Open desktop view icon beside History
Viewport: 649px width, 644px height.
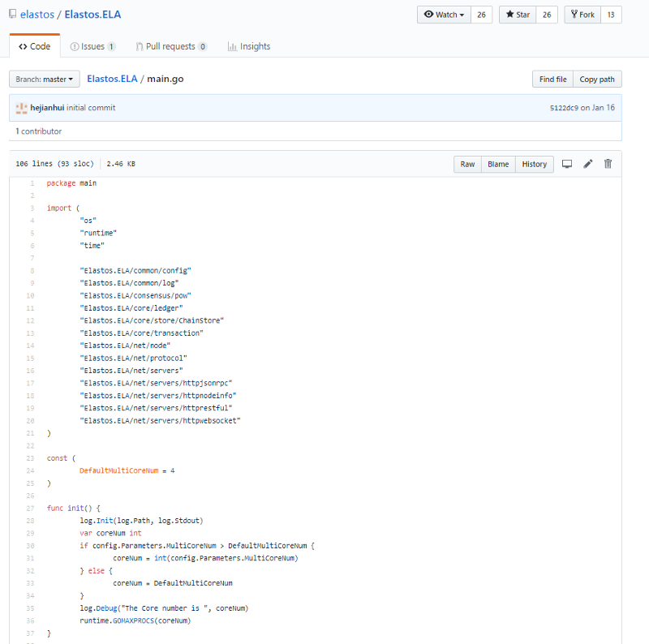point(566,164)
